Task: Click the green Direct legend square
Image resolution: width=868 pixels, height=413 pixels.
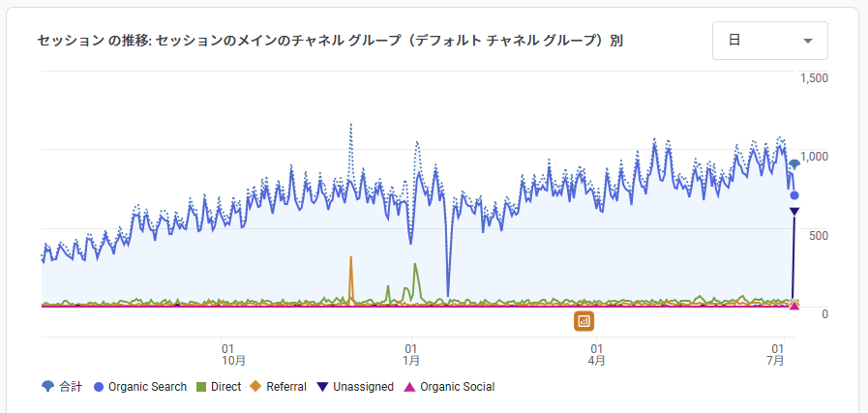Action: point(201,387)
